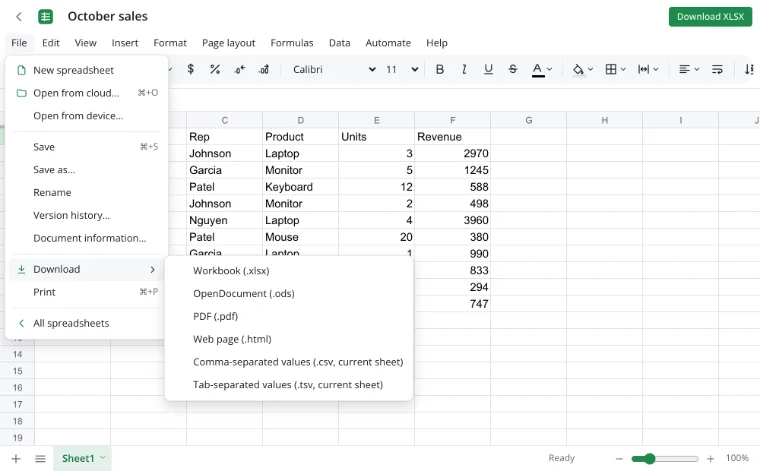Open the Sheet1 tab dropdown arrow
The height and width of the screenshot is (471, 760).
103,458
